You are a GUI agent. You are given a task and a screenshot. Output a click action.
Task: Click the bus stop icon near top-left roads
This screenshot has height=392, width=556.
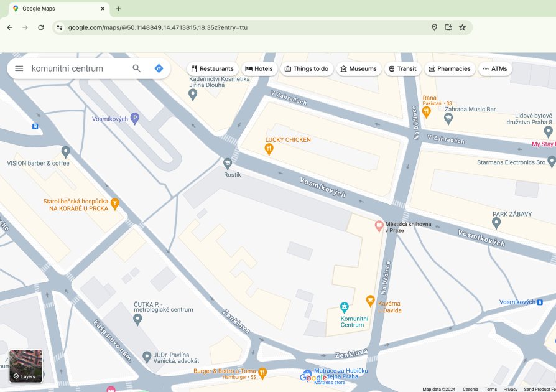pyautogui.click(x=35, y=127)
